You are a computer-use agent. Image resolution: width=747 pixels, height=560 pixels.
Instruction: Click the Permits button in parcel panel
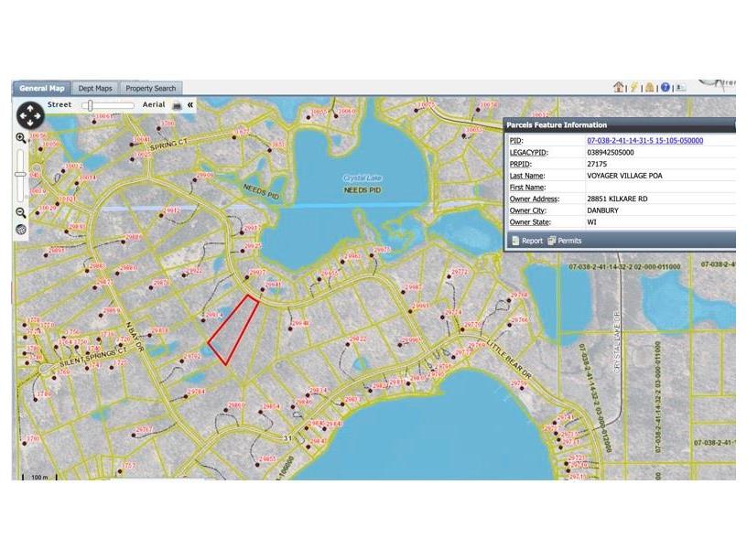coord(564,241)
